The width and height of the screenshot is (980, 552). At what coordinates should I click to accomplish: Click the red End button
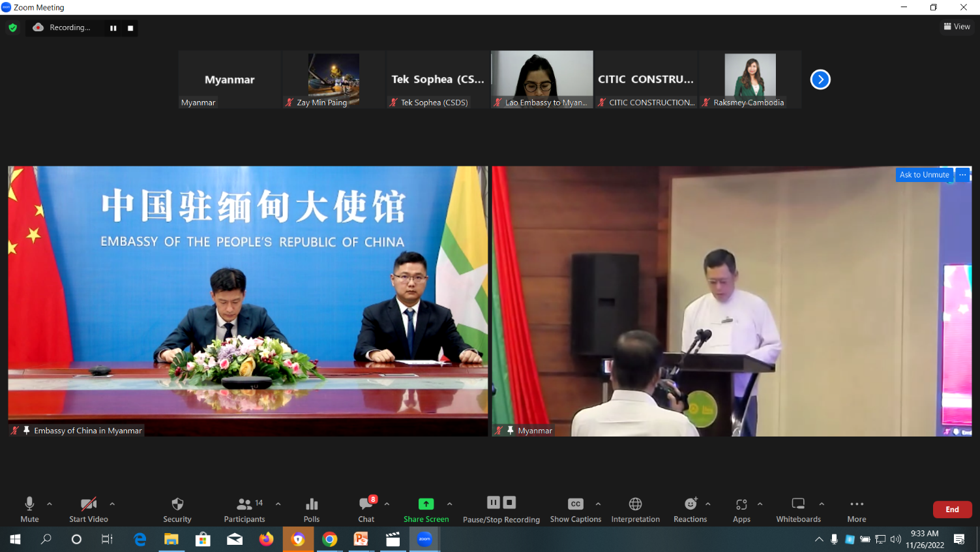952,509
